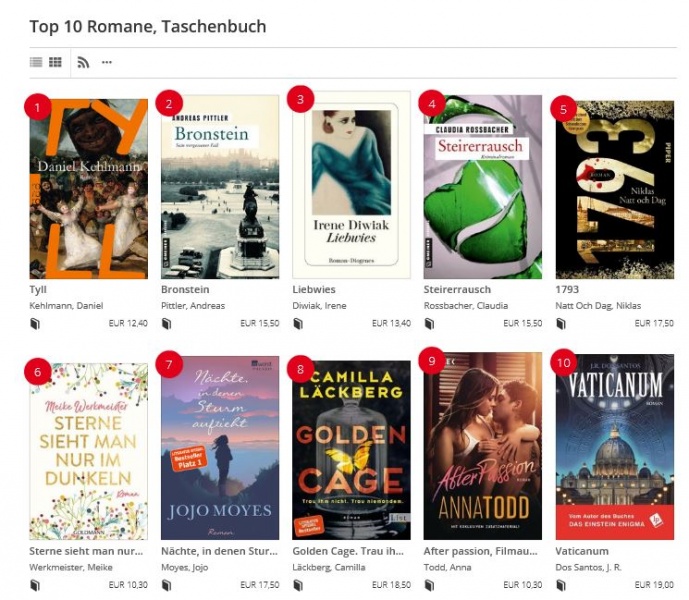Click the book format icon under Tyll
The width and height of the screenshot is (689, 600).
pyautogui.click(x=35, y=324)
